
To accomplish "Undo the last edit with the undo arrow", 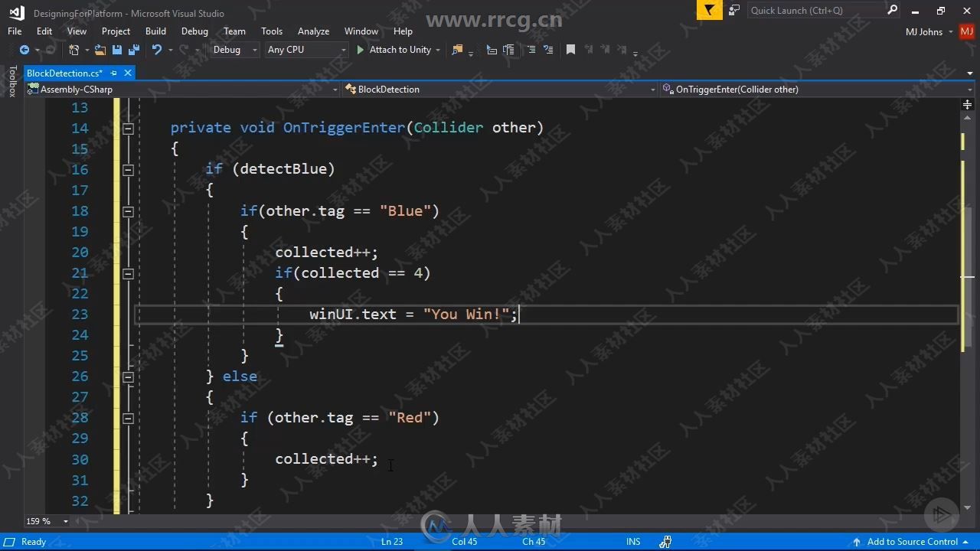I will pyautogui.click(x=156, y=50).
